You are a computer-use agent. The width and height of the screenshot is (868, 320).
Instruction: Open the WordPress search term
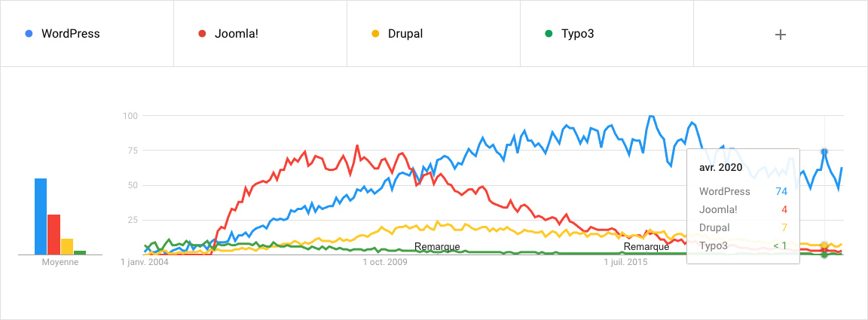point(71,34)
